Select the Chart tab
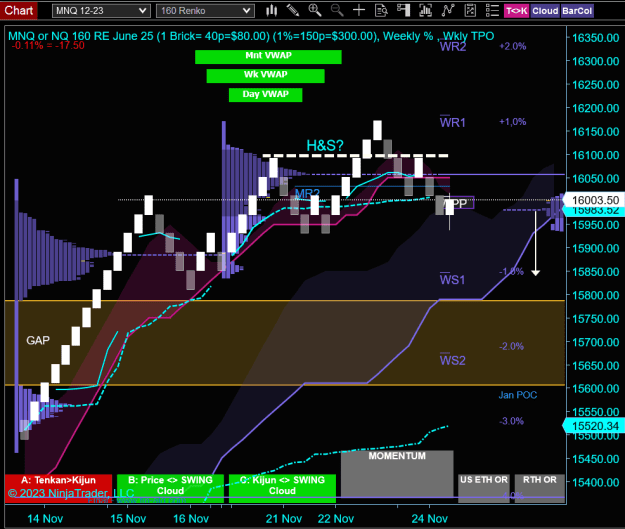 pos(18,10)
